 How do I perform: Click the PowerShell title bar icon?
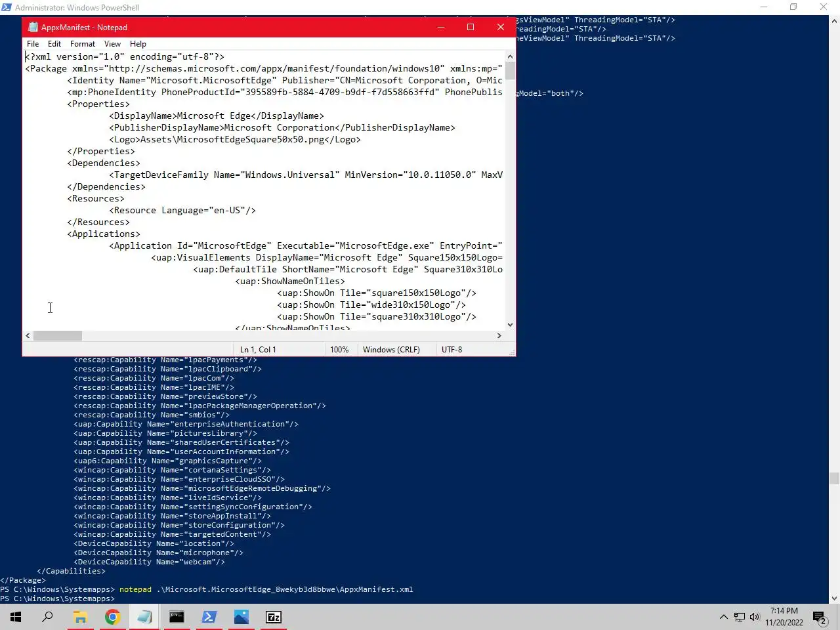pos(6,7)
